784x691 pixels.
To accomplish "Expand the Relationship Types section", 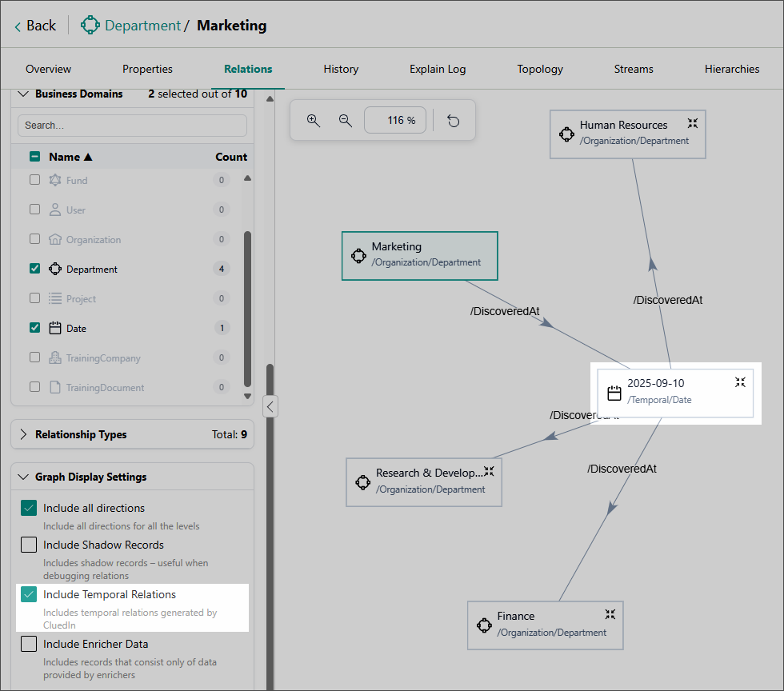I will [23, 434].
